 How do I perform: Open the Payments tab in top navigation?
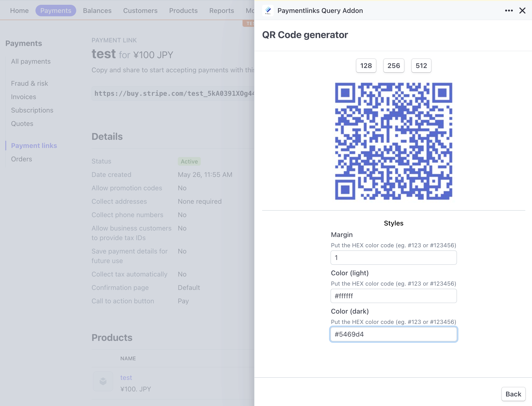pyautogui.click(x=56, y=10)
